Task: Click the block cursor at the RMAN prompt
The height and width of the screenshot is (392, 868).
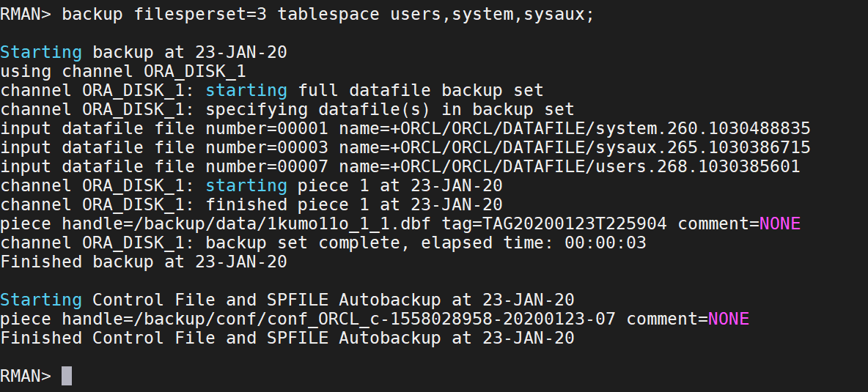Action: pyautogui.click(x=67, y=375)
